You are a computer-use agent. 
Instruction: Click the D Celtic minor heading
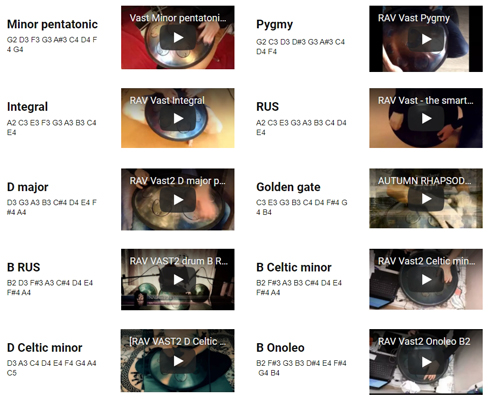(44, 348)
